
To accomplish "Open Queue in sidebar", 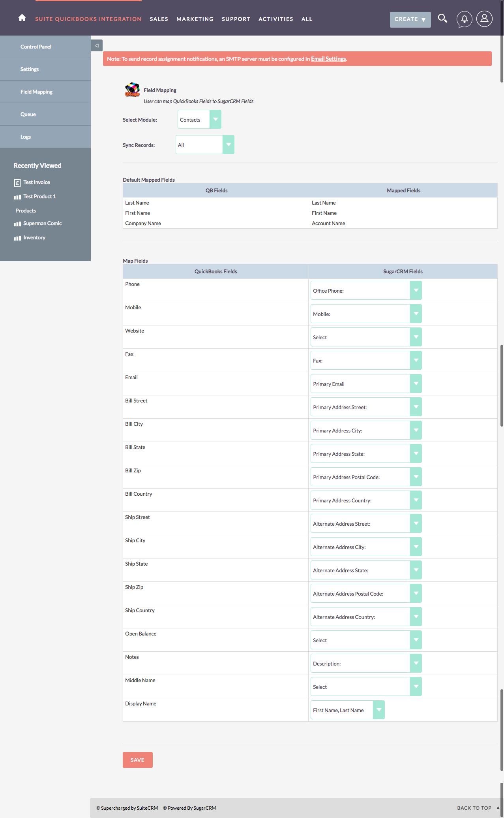I will [x=45, y=114].
